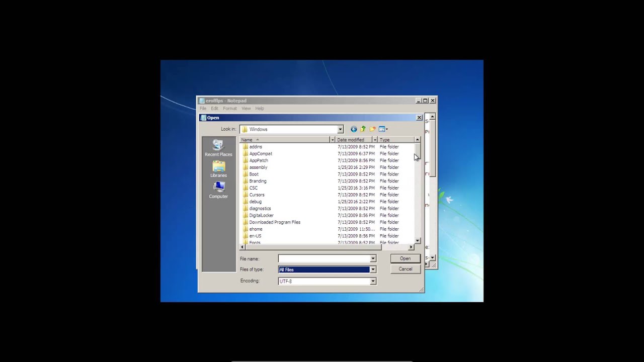Select the Boot folder icon
The image size is (644, 362).
tap(246, 174)
